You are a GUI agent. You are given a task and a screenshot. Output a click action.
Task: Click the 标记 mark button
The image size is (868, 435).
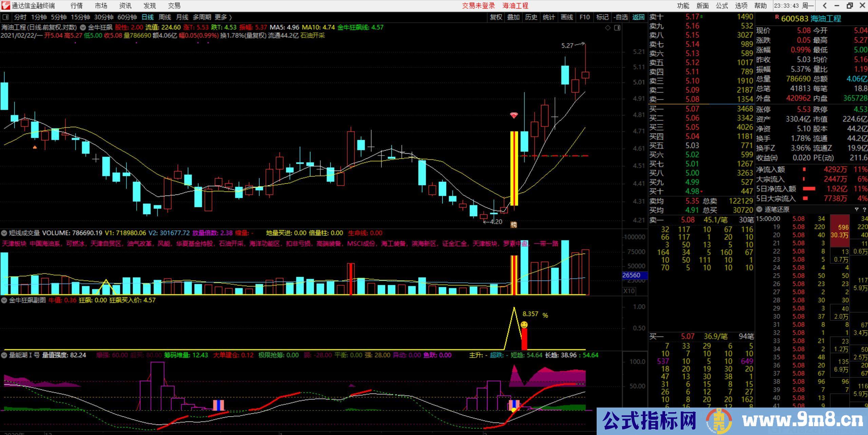click(602, 17)
